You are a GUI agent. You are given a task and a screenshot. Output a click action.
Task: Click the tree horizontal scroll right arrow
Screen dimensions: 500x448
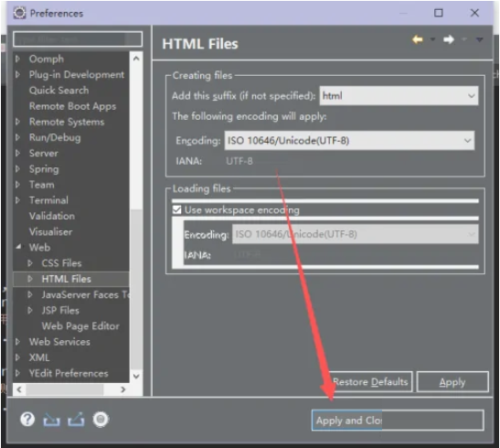point(123,389)
